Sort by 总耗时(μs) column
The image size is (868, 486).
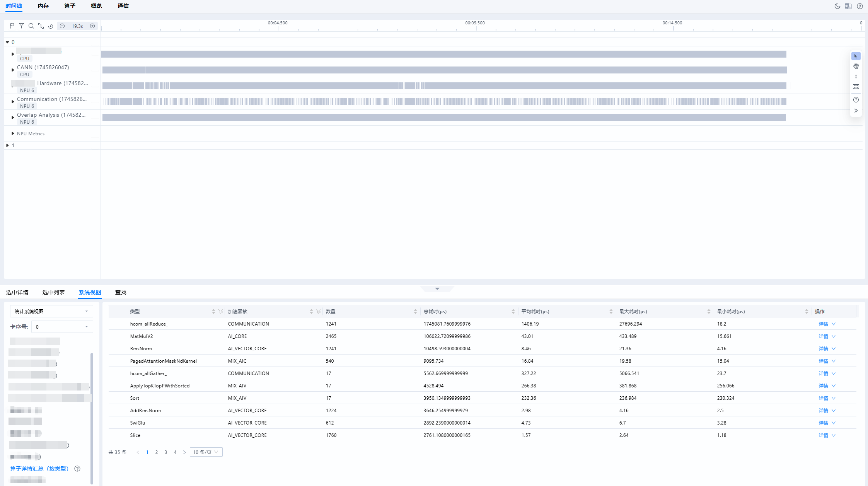(513, 311)
